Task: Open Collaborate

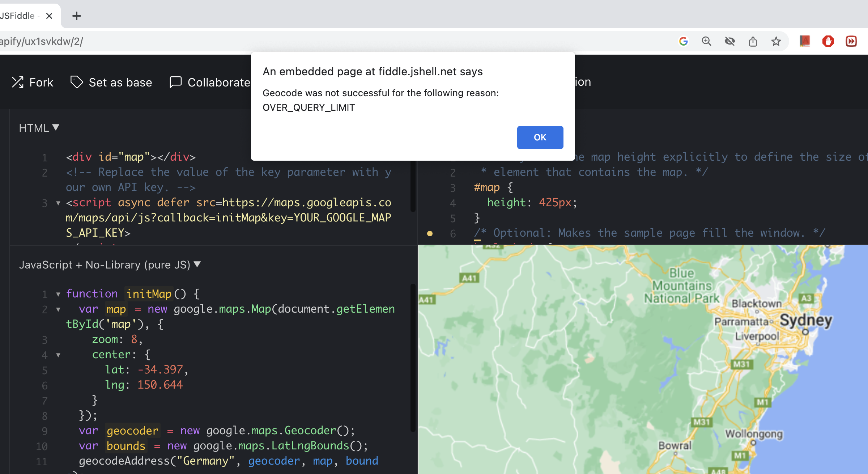Action: click(x=210, y=82)
